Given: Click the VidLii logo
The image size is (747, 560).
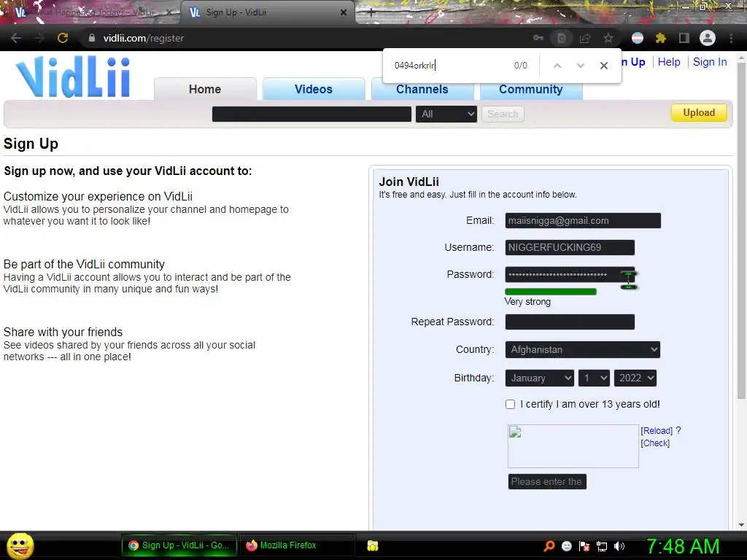Looking at the screenshot, I should (73, 77).
